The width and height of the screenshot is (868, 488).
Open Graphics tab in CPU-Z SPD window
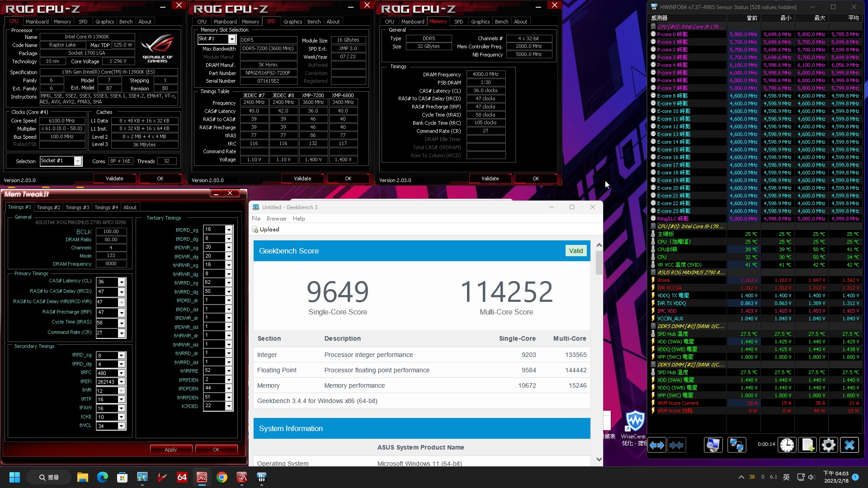point(293,22)
